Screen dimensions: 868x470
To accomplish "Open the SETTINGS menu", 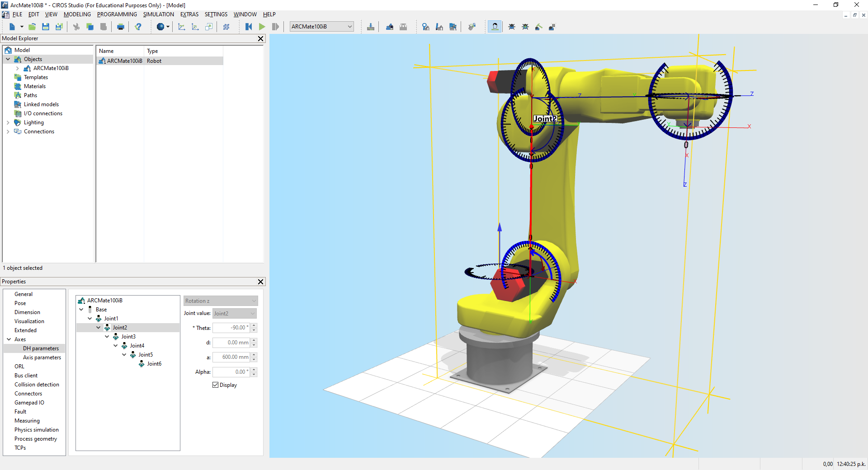I will click(x=216, y=14).
